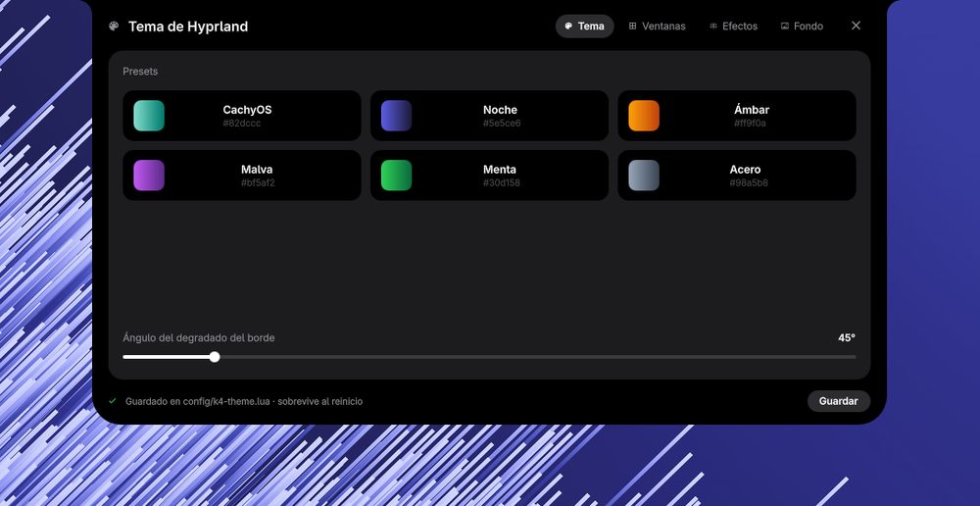980x506 pixels.
Task: Click the Ángulo del degradado del borde label
Action: point(199,337)
